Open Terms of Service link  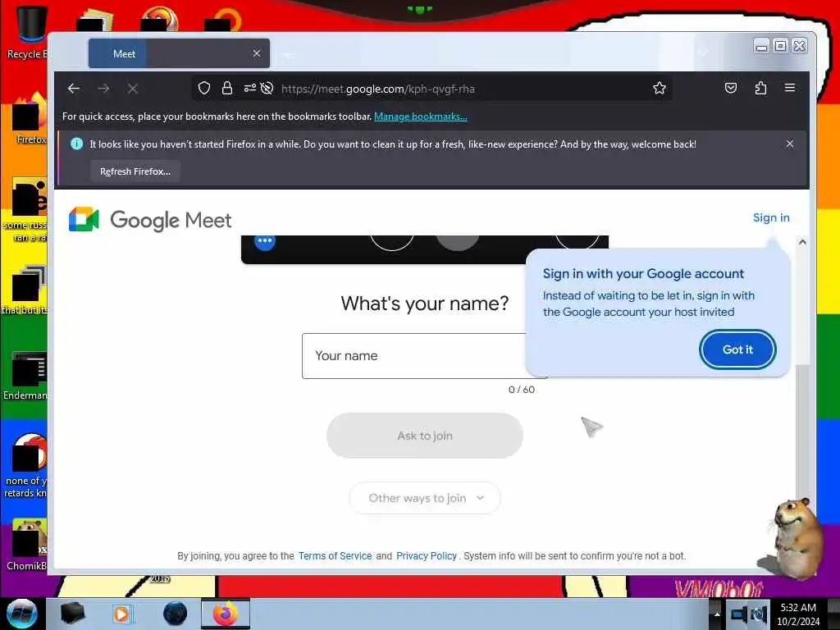[335, 556]
